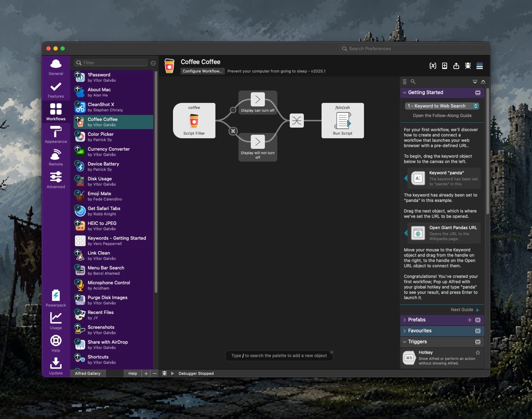This screenshot has height=419, width=532.
Task: Toggle Triggers section window icon
Action: click(x=478, y=342)
